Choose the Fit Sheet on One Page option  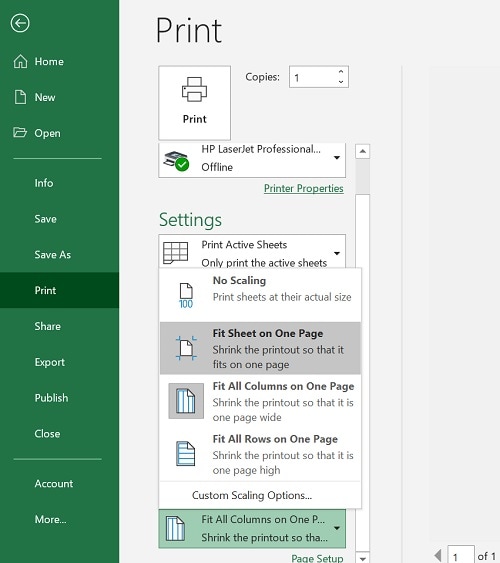[x=260, y=348]
